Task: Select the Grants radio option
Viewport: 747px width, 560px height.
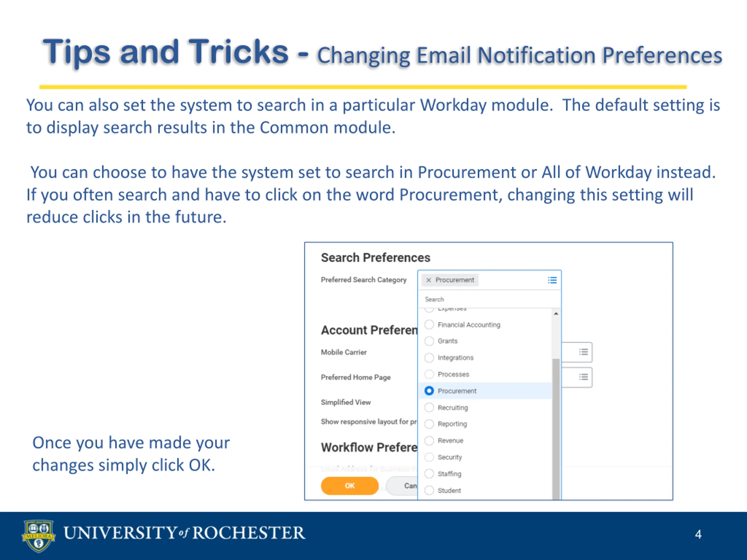Action: point(429,341)
